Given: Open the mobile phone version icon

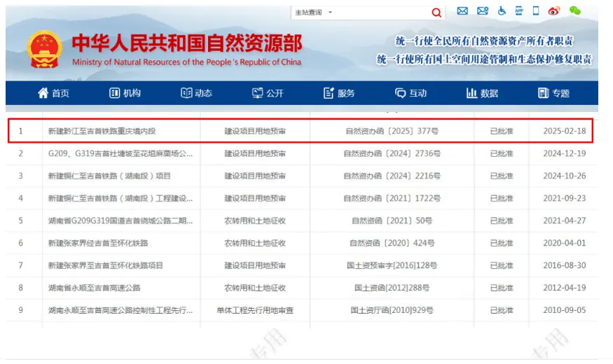Looking at the screenshot, I should click(x=536, y=11).
